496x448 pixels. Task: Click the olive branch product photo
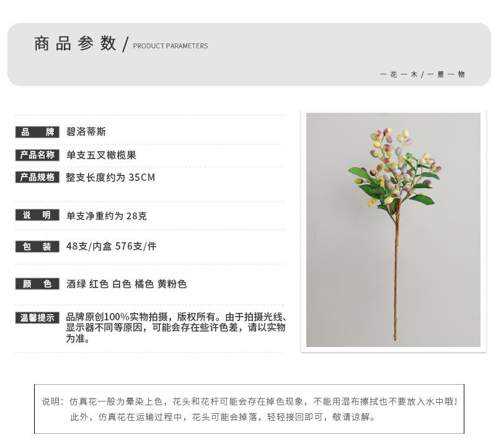(x=393, y=230)
